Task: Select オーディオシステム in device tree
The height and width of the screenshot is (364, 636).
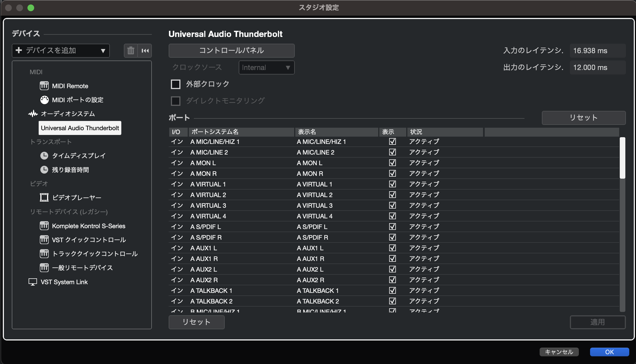Action: [x=68, y=114]
